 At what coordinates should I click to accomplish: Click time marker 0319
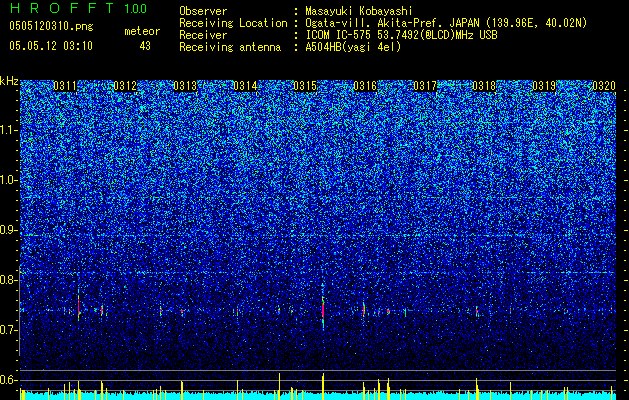coord(544,86)
